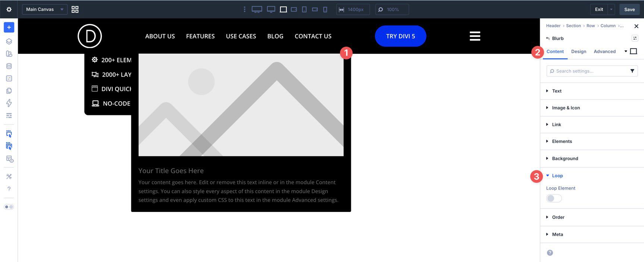The height and width of the screenshot is (262, 644).
Task: Go to Section in the breadcrumb
Action: [573, 26]
